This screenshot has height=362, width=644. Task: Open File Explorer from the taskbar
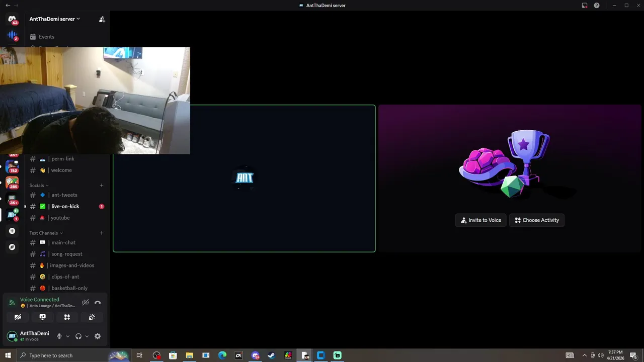(x=189, y=355)
